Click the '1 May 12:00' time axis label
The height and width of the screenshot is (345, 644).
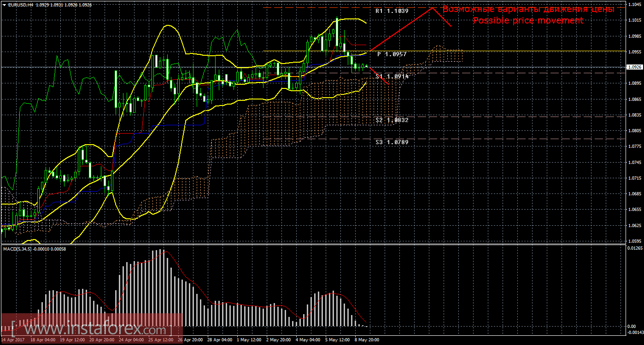[249, 340]
